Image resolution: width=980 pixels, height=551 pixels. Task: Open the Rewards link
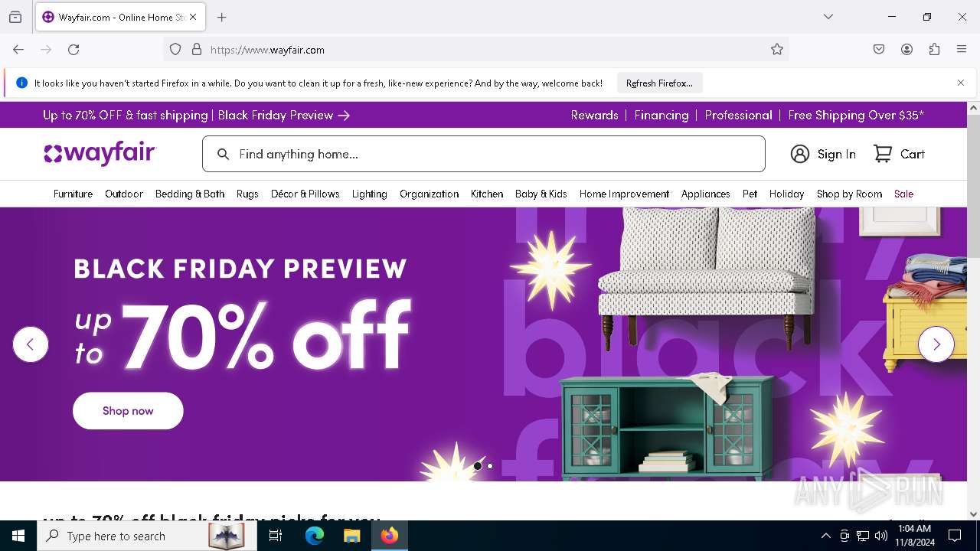pyautogui.click(x=594, y=116)
